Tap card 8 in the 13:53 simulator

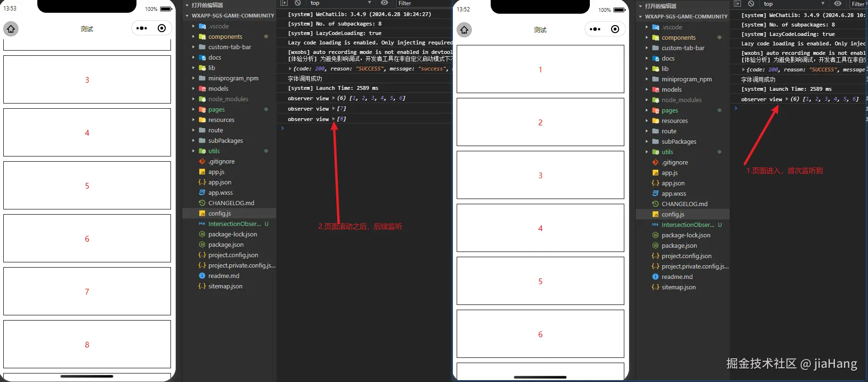[87, 344]
